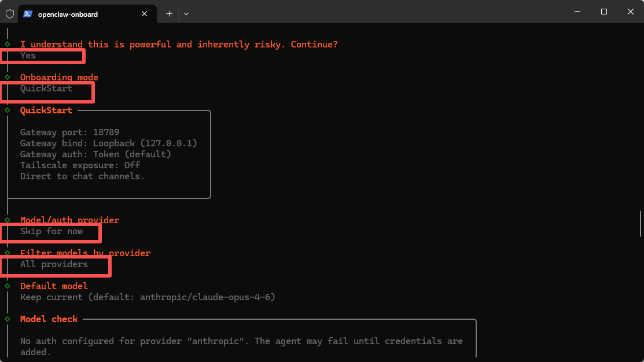
Task: Open a new terminal tab
Action: pyautogui.click(x=169, y=13)
